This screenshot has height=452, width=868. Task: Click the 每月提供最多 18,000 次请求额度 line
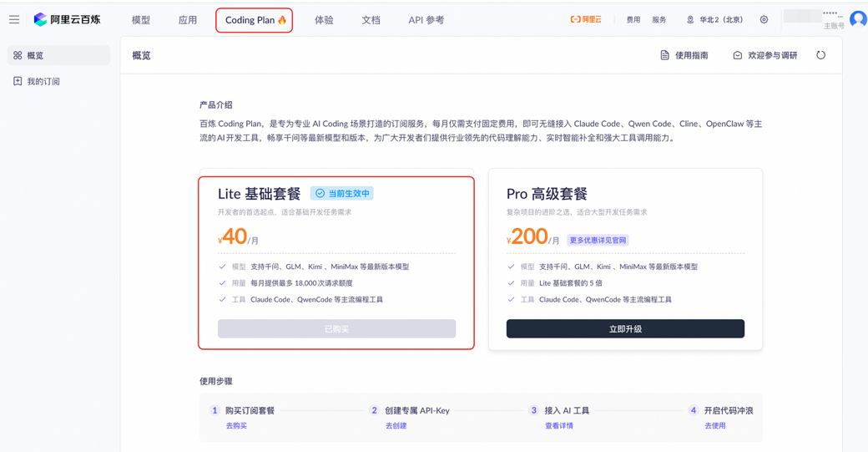pos(301,283)
